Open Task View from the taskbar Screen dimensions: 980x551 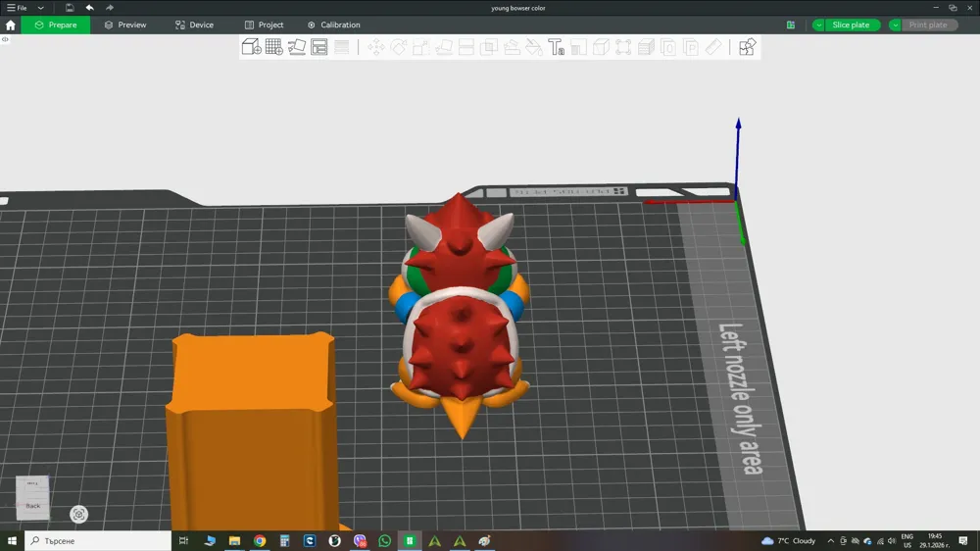184,540
